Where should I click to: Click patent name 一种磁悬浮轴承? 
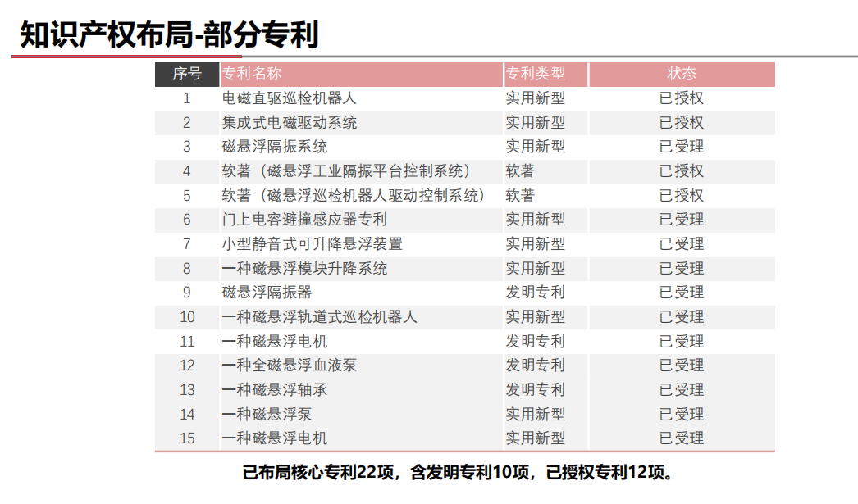click(x=275, y=390)
